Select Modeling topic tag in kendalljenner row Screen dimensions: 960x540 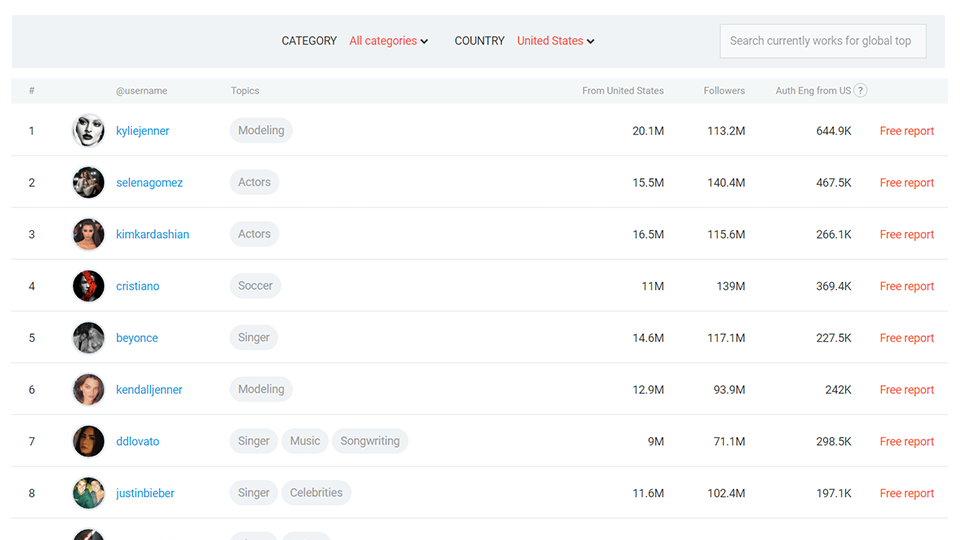point(261,389)
